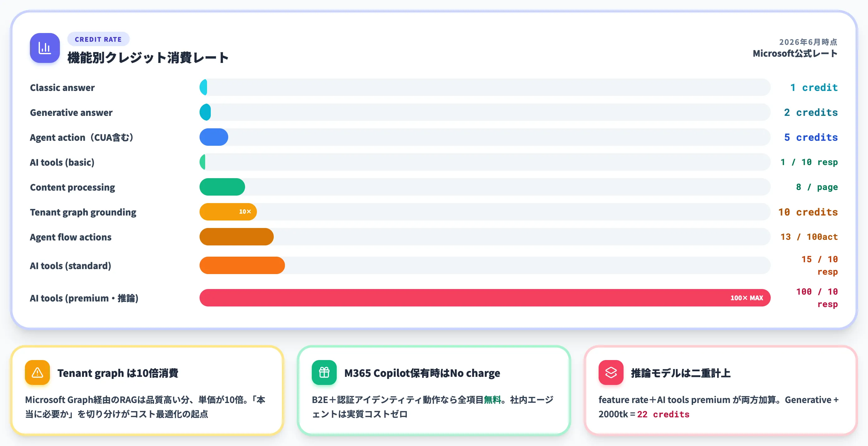Click the Agent flow actions label

[70, 237]
